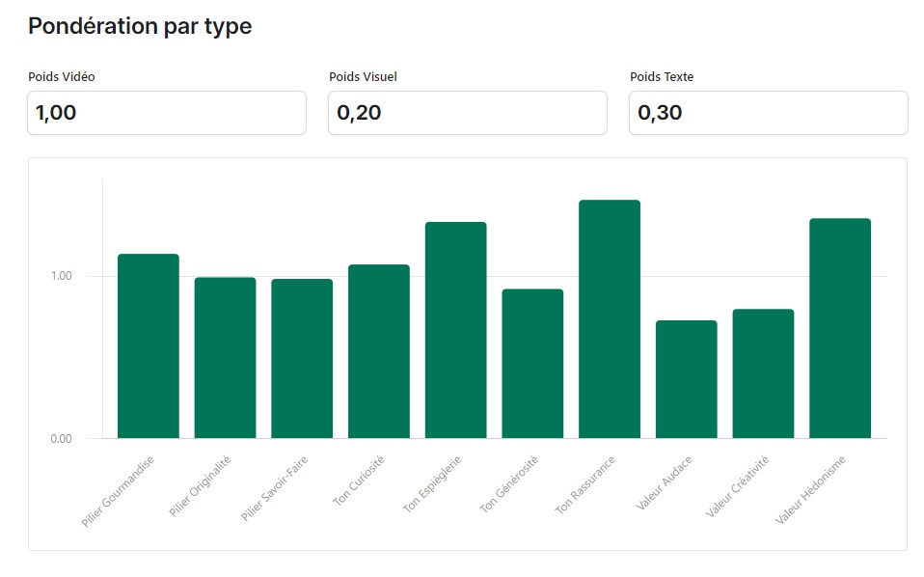Click the Poids Visuel field label
Image resolution: width=924 pixels, height=577 pixels.
[x=363, y=77]
